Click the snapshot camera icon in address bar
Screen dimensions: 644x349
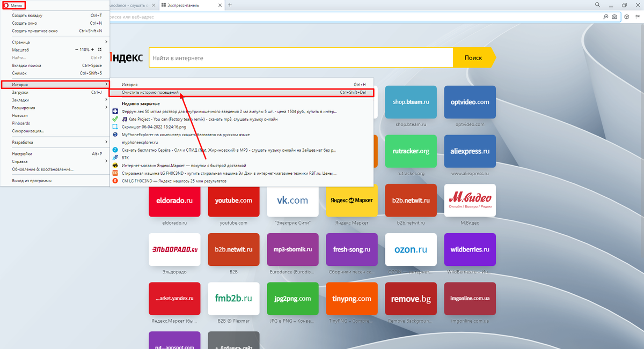pos(614,17)
